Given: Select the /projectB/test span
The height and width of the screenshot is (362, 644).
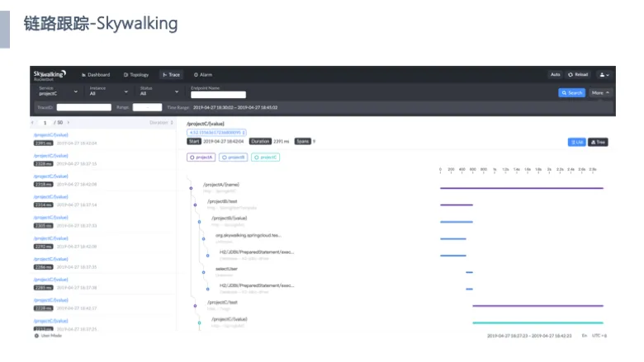Looking at the screenshot, I should (222, 201).
